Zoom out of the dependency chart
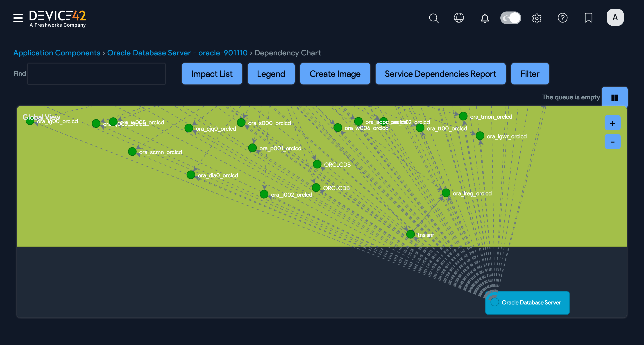Viewport: 644px width, 345px height. (612, 141)
